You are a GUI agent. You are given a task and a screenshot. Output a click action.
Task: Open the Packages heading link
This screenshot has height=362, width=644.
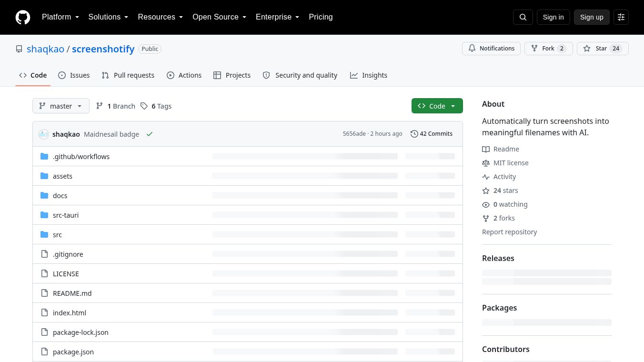[x=499, y=308]
